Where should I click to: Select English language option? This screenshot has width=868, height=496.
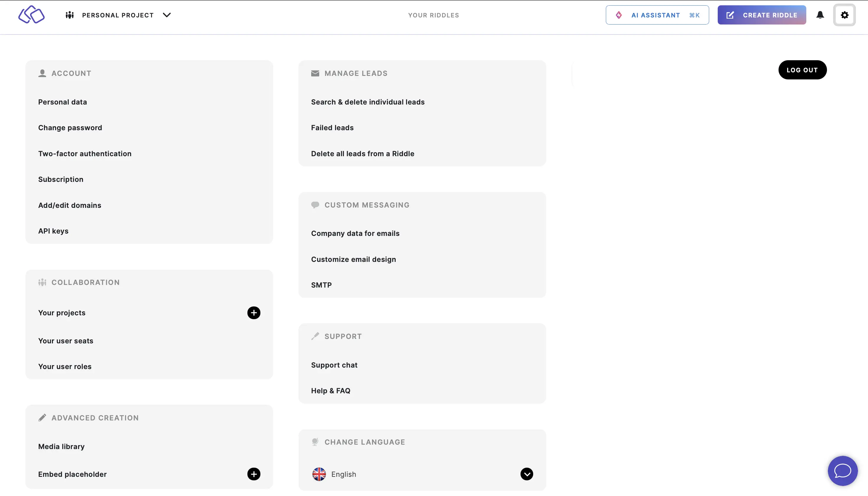[422, 474]
